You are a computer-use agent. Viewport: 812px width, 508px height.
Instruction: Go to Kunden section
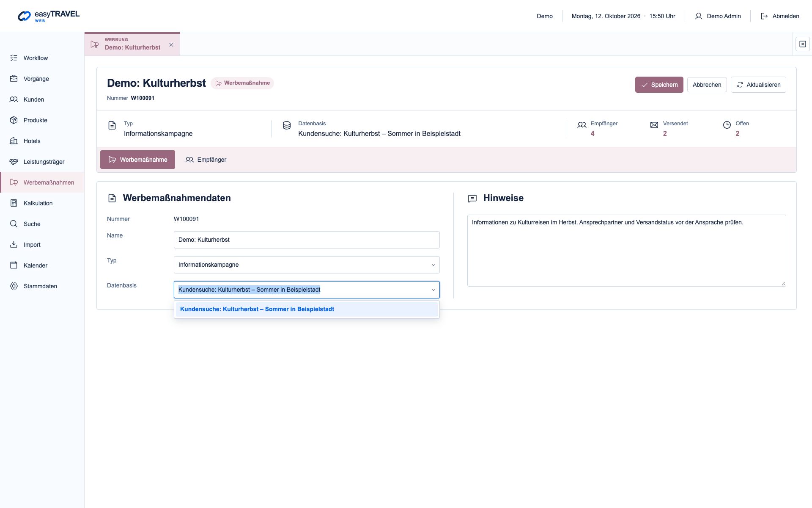pyautogui.click(x=42, y=99)
